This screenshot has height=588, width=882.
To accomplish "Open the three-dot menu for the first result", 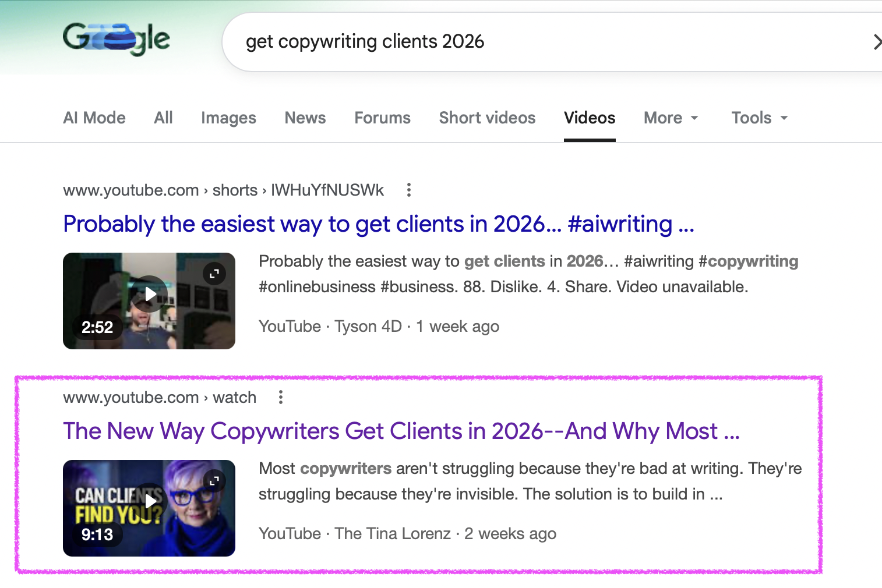I will pyautogui.click(x=408, y=190).
